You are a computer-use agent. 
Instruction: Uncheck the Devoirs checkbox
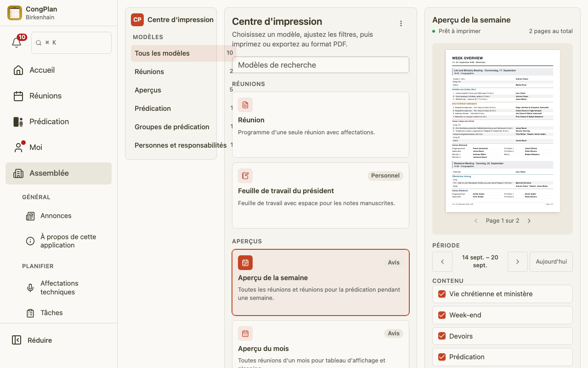(442, 336)
